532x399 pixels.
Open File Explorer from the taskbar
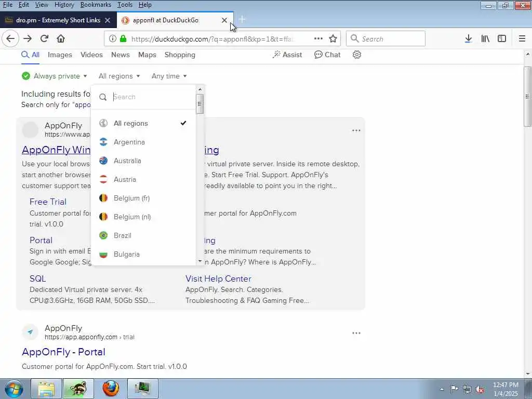point(46,389)
